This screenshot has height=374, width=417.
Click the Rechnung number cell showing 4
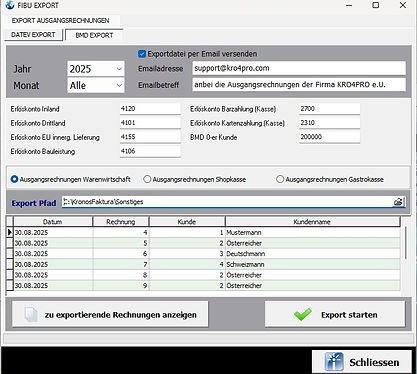tap(121, 232)
